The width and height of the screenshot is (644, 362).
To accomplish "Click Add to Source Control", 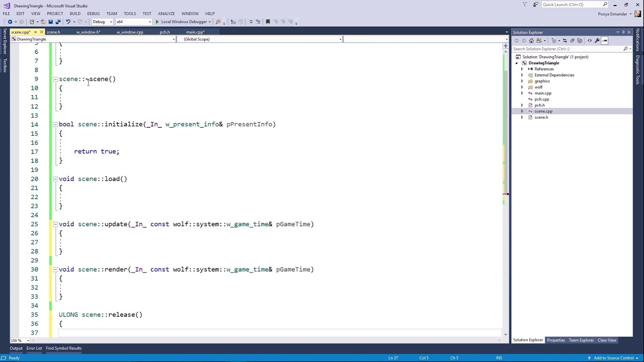I will (x=614, y=358).
